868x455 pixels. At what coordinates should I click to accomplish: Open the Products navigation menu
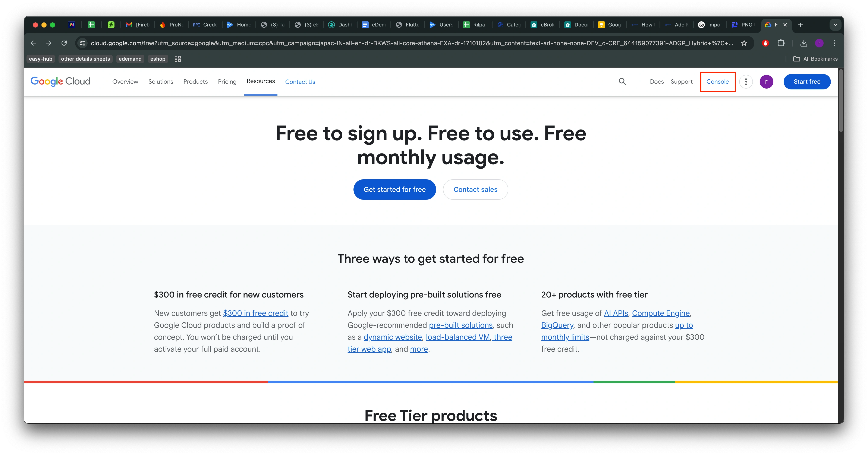click(195, 82)
